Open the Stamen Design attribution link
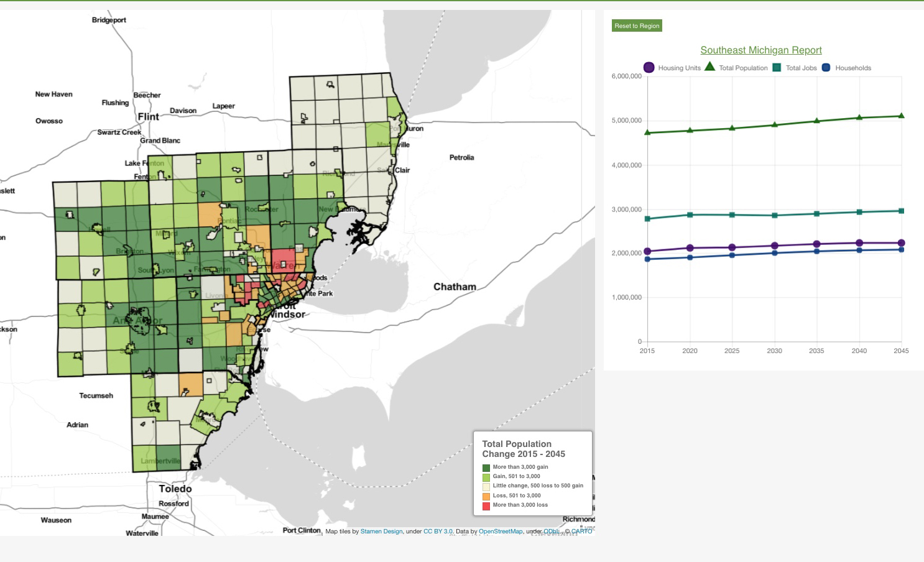Screen dimensions: 924x562 381,532
